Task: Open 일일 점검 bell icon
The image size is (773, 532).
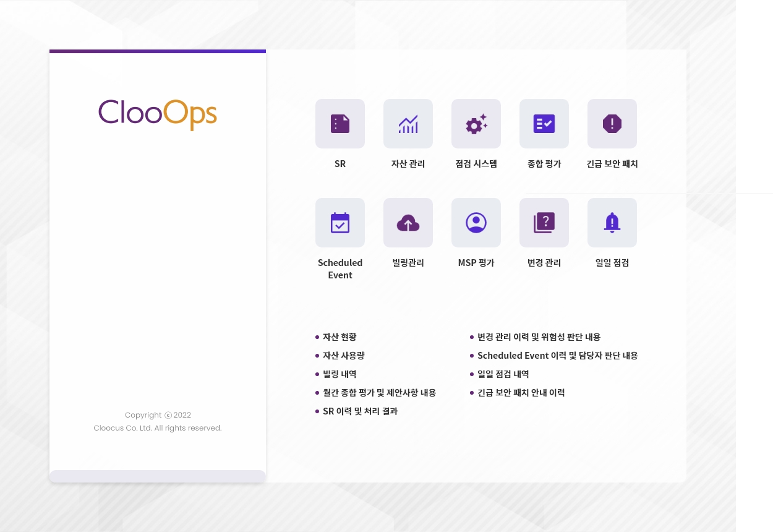Action: [612, 223]
